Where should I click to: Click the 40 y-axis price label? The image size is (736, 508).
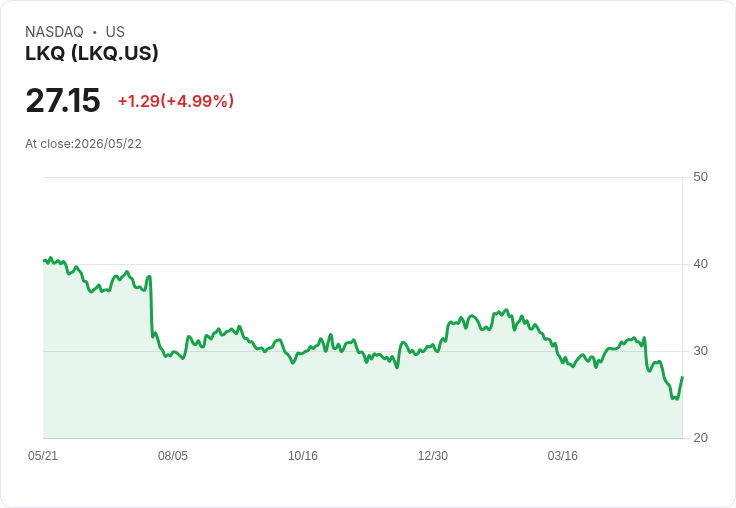tap(700, 264)
